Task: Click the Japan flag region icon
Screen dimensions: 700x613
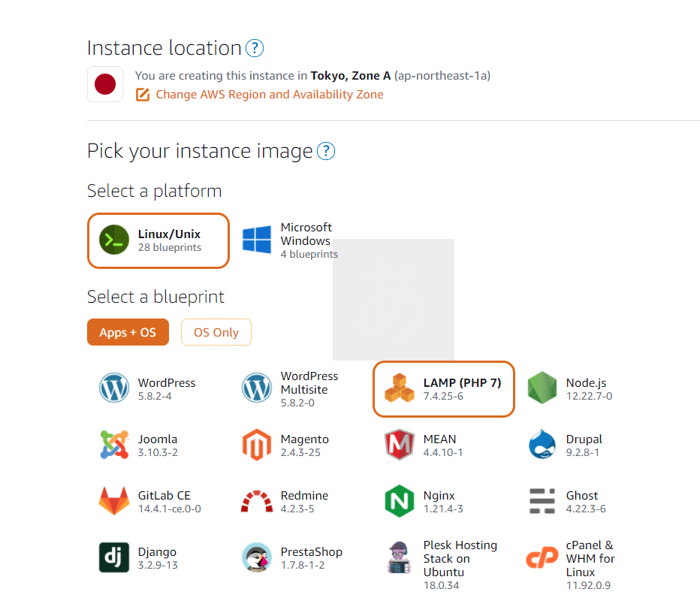Action: [x=105, y=84]
